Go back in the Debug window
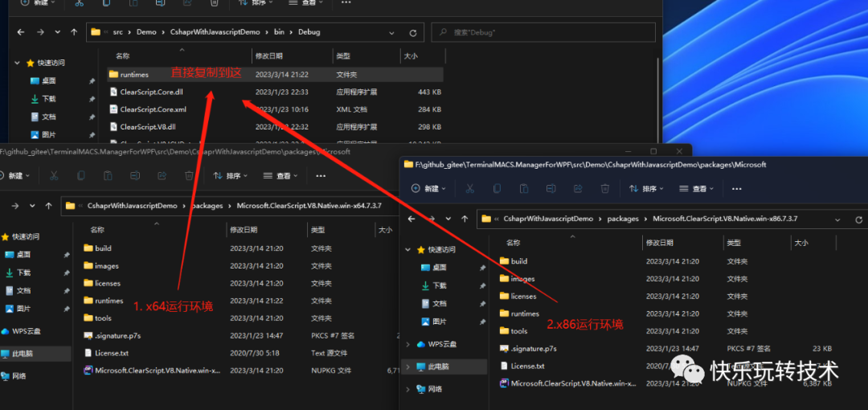The height and width of the screenshot is (410, 868). [21, 32]
